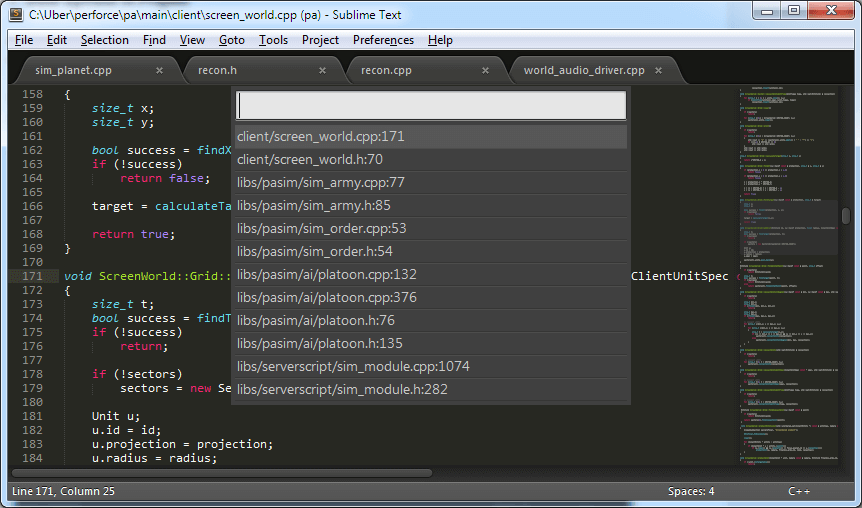Viewport: 862px width, 508px height.
Task: Open the Goto menu
Action: (x=231, y=40)
